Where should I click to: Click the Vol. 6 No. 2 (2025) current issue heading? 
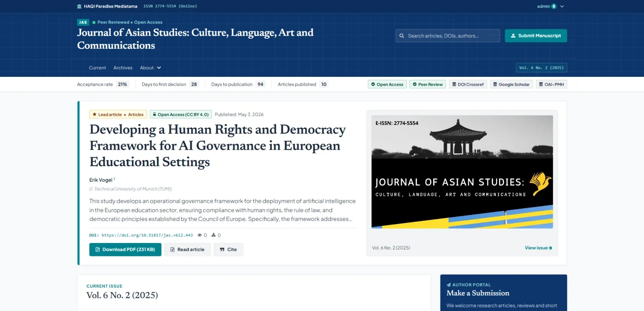pos(122,295)
